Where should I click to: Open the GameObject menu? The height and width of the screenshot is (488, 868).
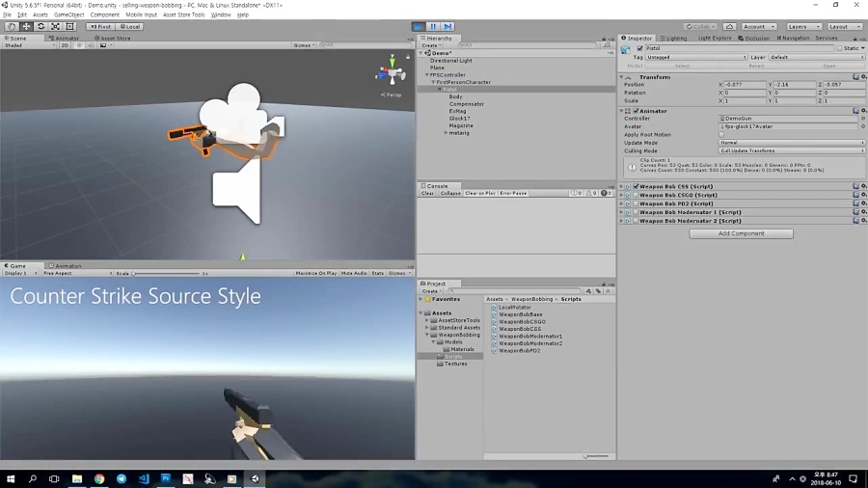(x=68, y=14)
